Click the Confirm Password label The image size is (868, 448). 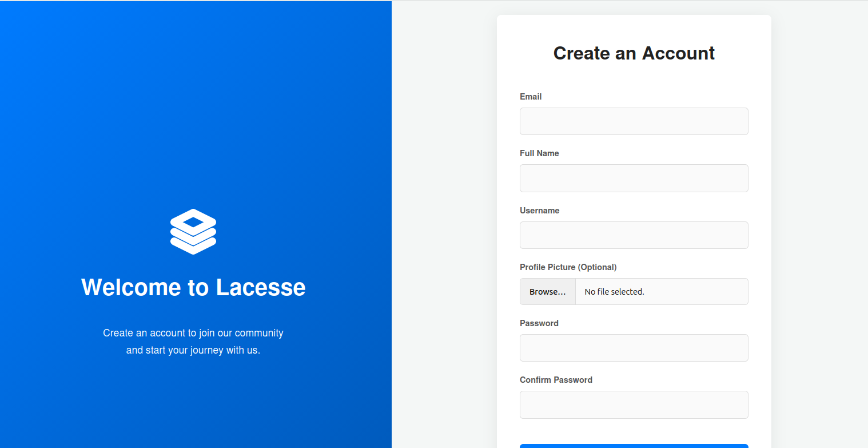pos(556,379)
